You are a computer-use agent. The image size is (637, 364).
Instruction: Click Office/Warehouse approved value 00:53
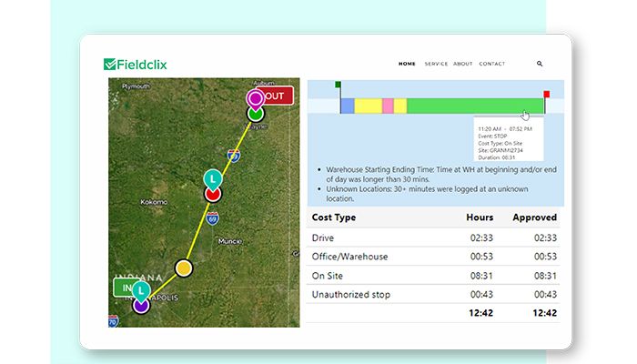click(x=545, y=257)
